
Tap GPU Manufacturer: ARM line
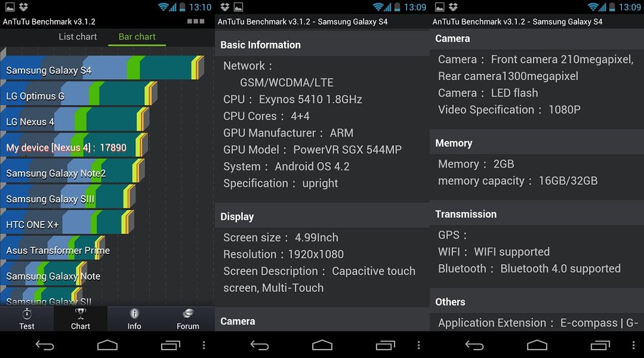(288, 133)
